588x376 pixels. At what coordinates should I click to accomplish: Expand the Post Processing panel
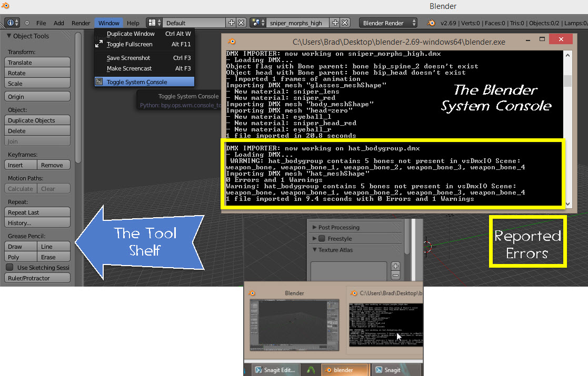click(314, 227)
